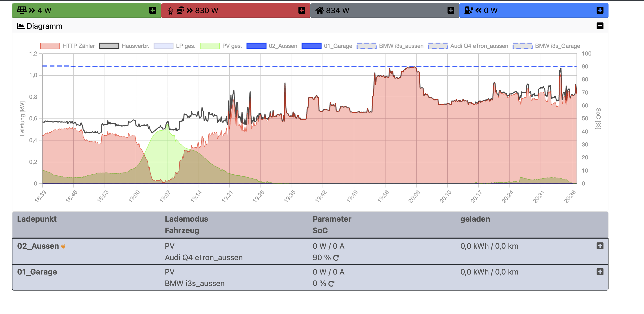Refresh SoC for BMW i3s_aussen

pyautogui.click(x=332, y=284)
